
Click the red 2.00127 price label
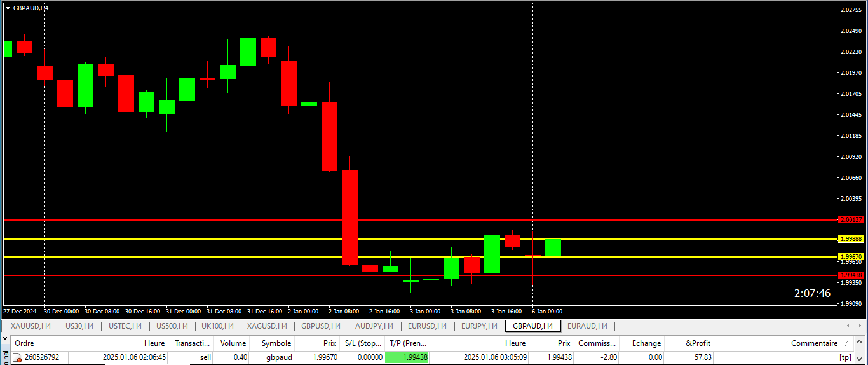tap(851, 220)
